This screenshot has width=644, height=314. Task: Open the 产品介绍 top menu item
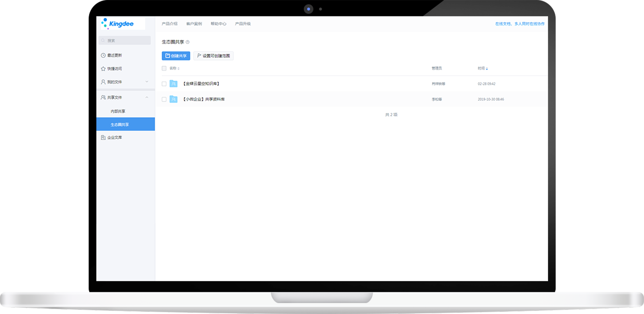170,24
